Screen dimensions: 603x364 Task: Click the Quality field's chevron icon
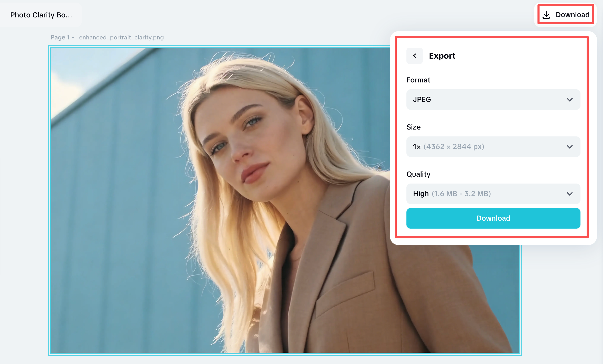[x=569, y=194]
